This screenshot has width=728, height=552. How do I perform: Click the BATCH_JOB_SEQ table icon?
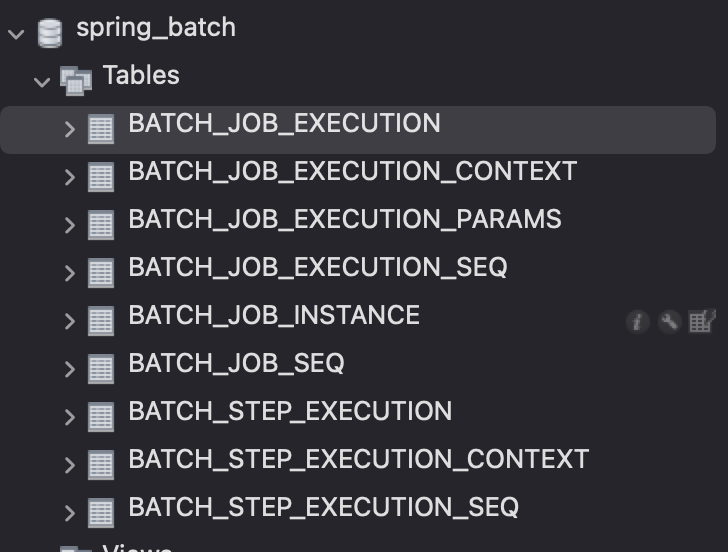click(x=101, y=369)
